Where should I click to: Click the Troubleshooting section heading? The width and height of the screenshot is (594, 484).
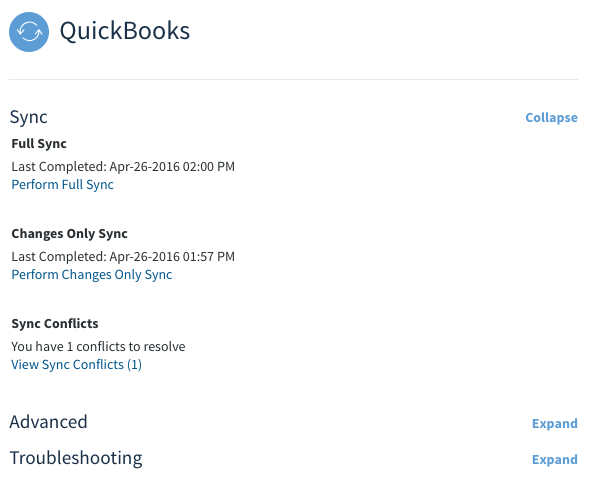pyautogui.click(x=76, y=458)
